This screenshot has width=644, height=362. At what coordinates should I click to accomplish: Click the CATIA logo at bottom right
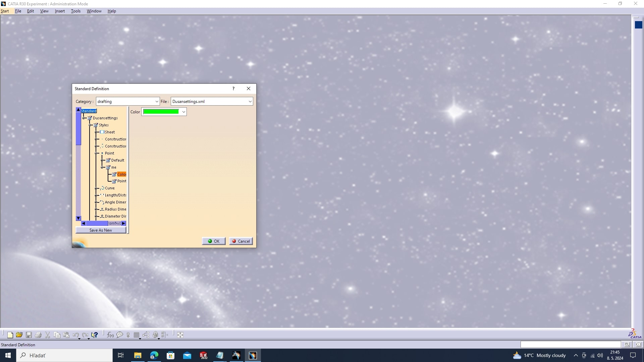click(x=635, y=334)
